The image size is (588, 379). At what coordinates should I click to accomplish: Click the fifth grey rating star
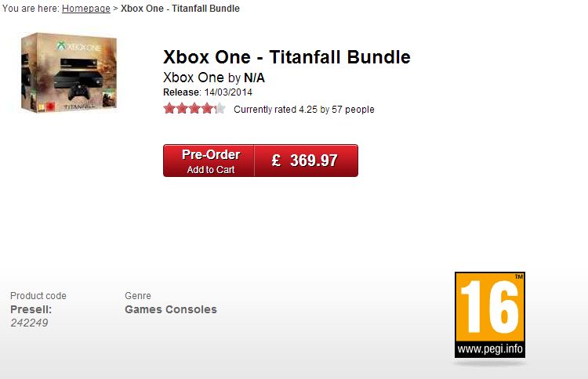(220, 109)
